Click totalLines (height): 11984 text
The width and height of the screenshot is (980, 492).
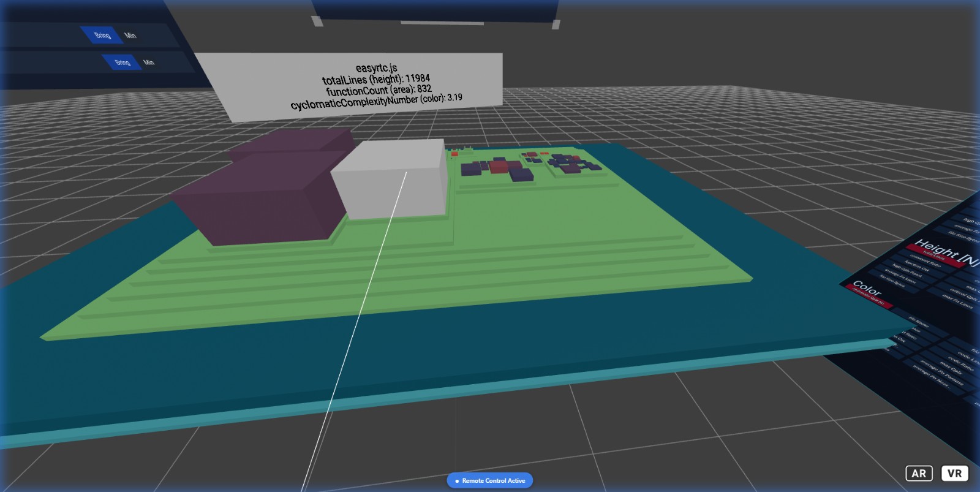(x=376, y=79)
